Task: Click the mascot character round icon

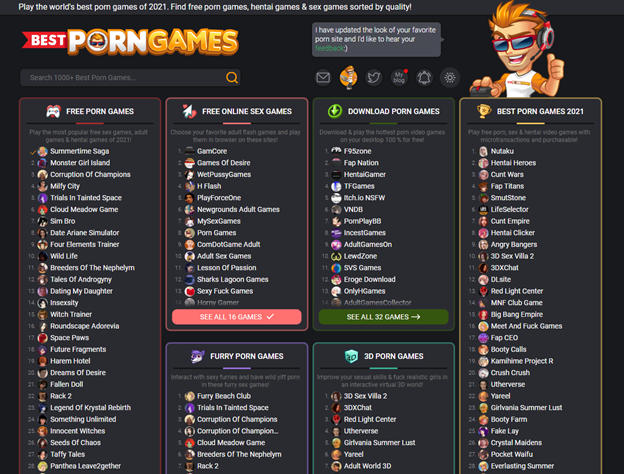Action: coord(348,76)
